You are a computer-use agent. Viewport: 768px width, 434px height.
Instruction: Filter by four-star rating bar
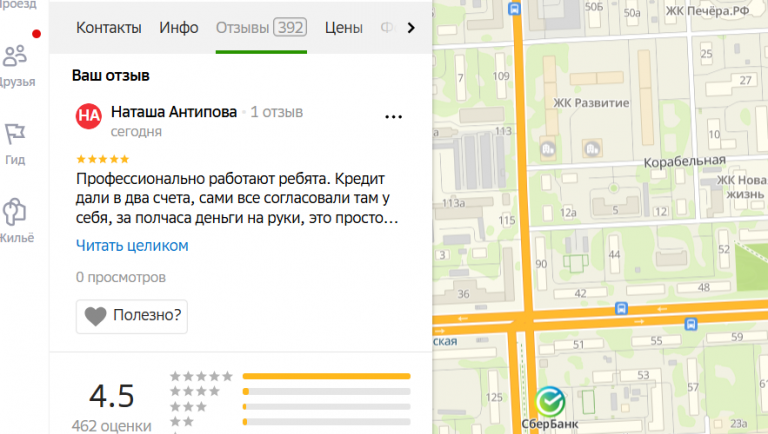pyautogui.click(x=326, y=391)
